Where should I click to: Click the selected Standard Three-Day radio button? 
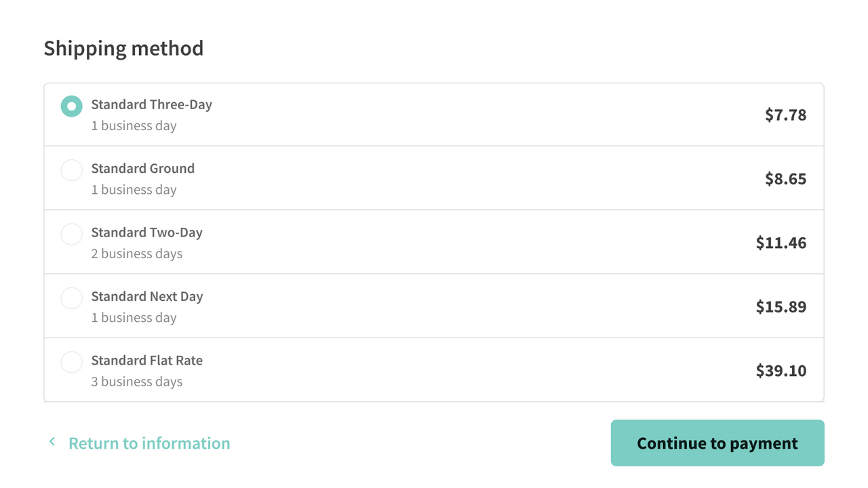[71, 106]
